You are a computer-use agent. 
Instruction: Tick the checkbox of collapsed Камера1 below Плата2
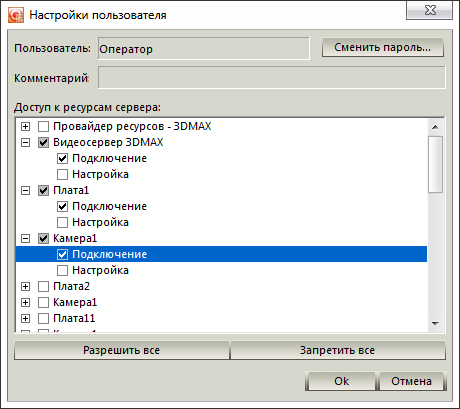43,302
